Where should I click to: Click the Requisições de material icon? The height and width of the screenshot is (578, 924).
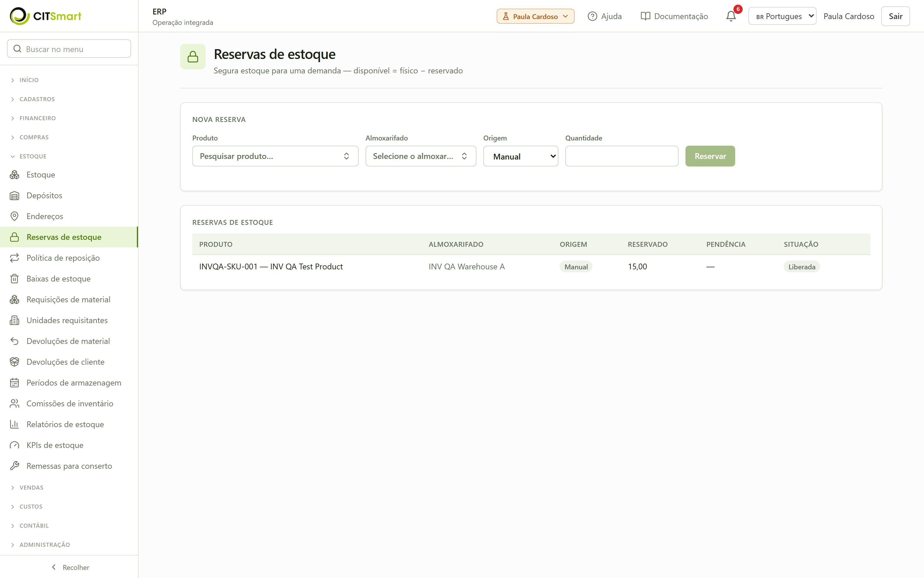pyautogui.click(x=14, y=300)
